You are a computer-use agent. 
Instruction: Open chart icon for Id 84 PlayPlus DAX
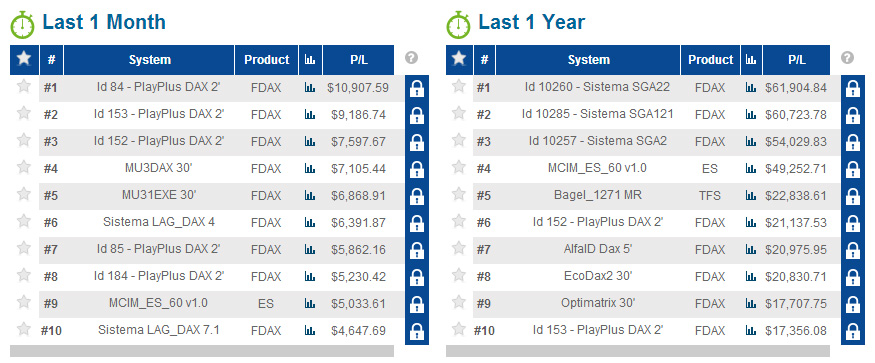click(310, 88)
